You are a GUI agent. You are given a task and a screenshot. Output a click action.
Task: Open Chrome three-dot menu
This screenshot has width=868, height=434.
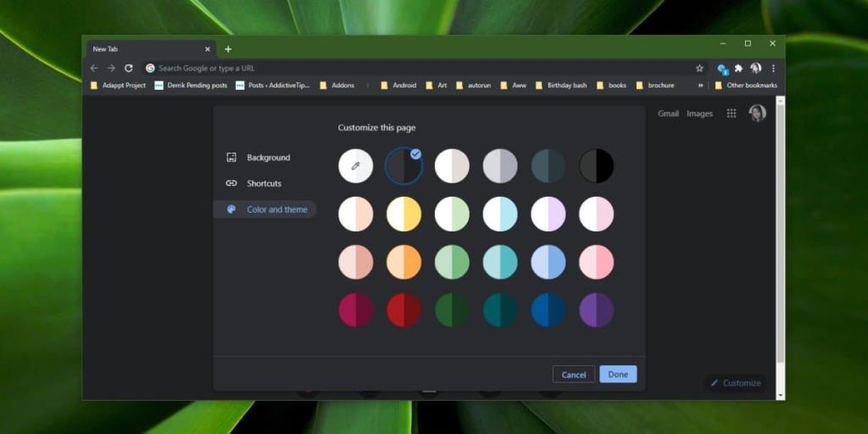point(773,68)
